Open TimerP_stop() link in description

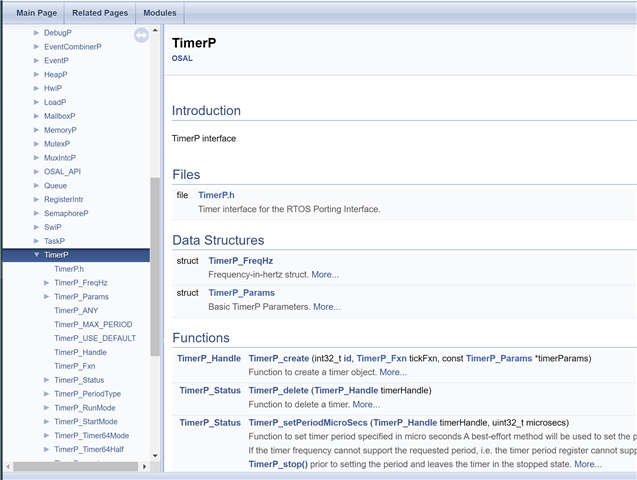click(278, 464)
